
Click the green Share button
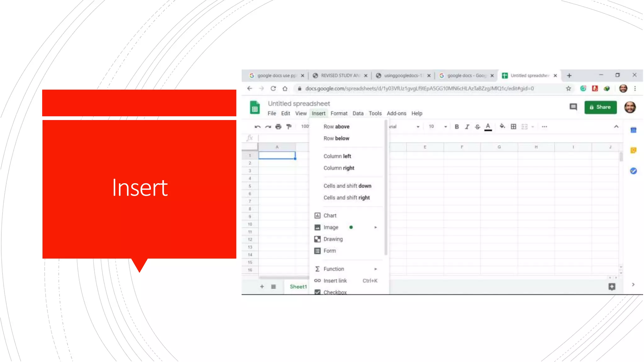600,107
